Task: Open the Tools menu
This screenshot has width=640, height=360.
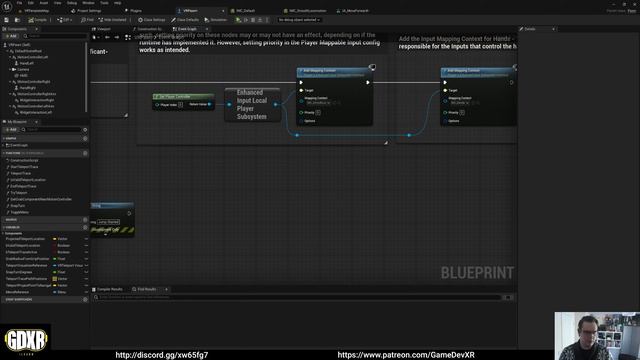Action: pos(104,3)
